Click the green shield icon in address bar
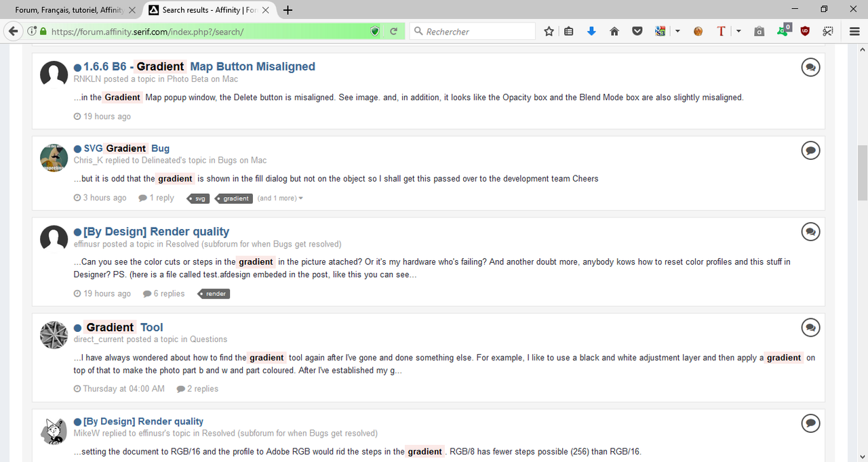This screenshot has height=462, width=868. click(x=375, y=31)
